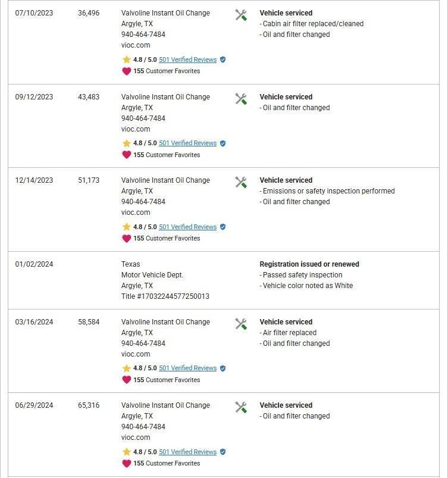The width and height of the screenshot is (448, 478).
Task: Click the wrench icon for the 09/12/2023 service
Action: coord(241,99)
